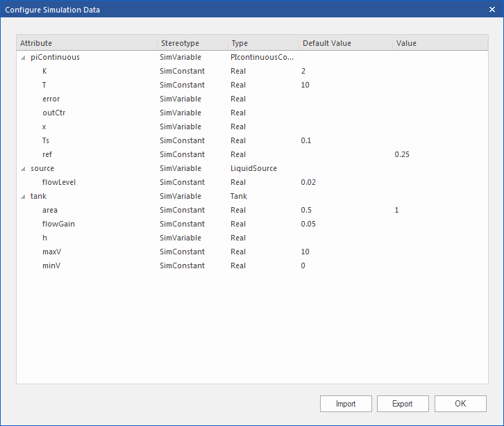Collapse the piContinuous tree node
The height and width of the screenshot is (426, 504).
23,57
